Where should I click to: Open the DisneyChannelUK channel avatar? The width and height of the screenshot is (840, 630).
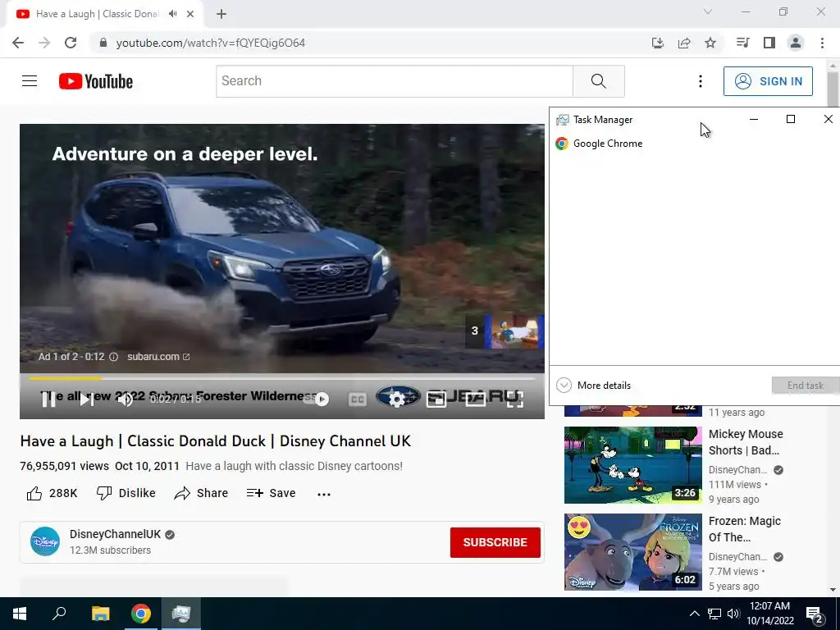45,541
